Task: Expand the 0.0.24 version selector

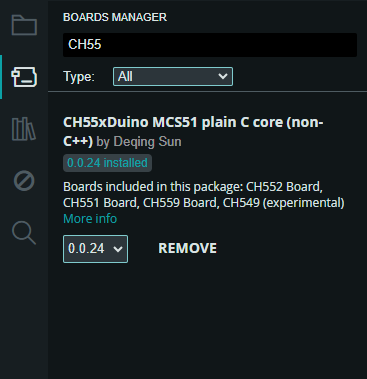Action: tap(95, 249)
